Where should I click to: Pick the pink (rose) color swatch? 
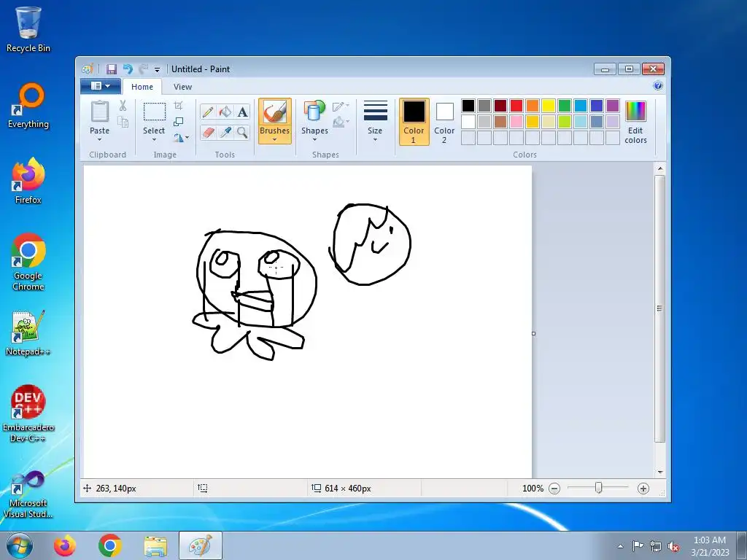516,122
